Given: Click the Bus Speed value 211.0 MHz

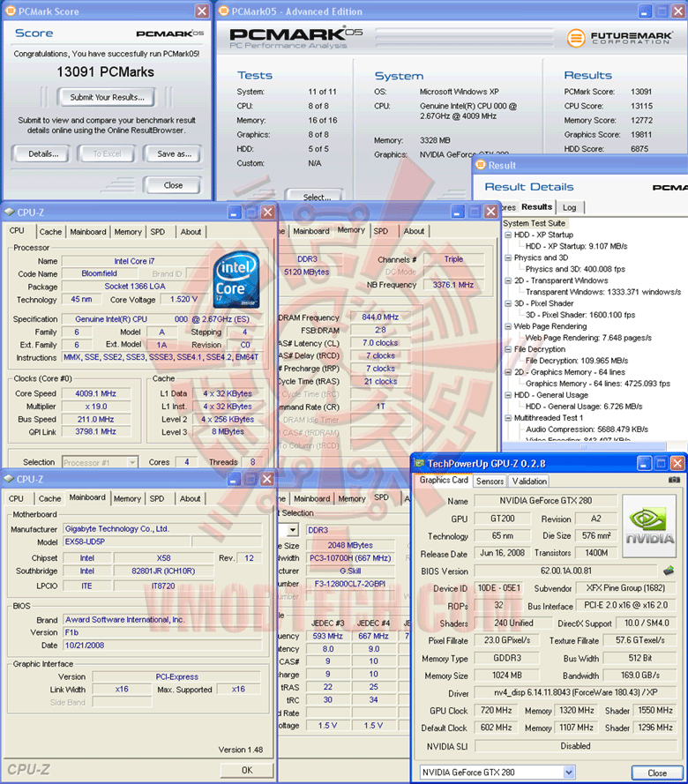Looking at the screenshot, I should point(96,420).
